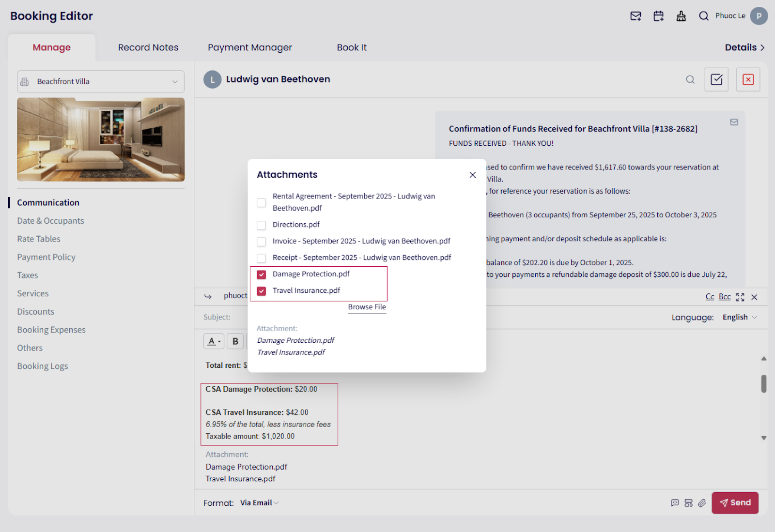Search within Ludwig van Beethoven conversation

click(x=690, y=79)
